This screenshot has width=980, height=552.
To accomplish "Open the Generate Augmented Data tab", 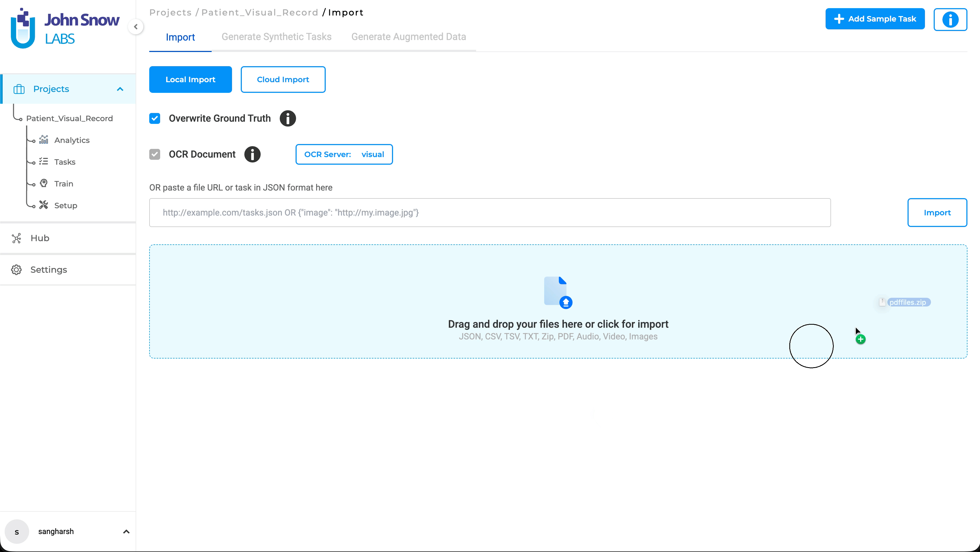I will [408, 37].
